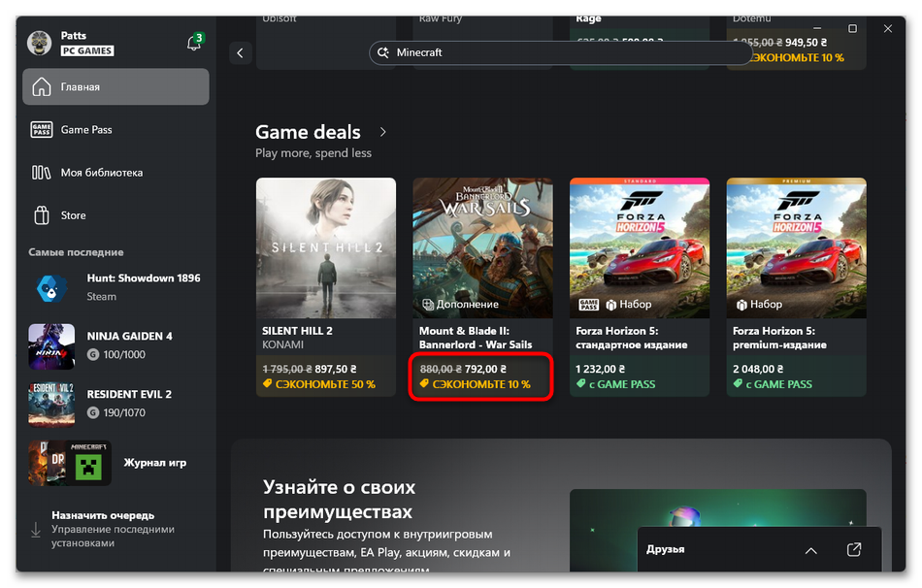Screen dimensions: 922x588
Task: Click the search magnifier icon
Action: point(385,52)
